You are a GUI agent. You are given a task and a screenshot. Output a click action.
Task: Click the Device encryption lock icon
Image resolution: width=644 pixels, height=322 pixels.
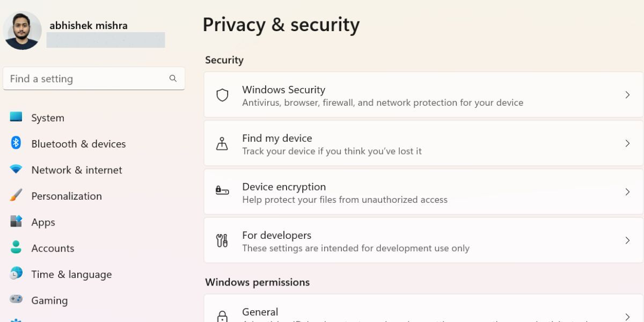[222, 192]
